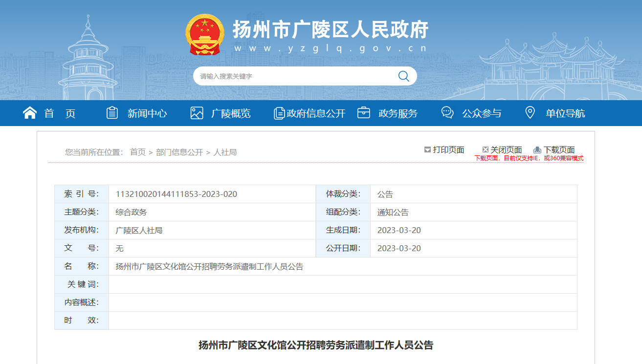This screenshot has width=642, height=364.
Task: Click the magnifier search icon
Action: coord(403,76)
